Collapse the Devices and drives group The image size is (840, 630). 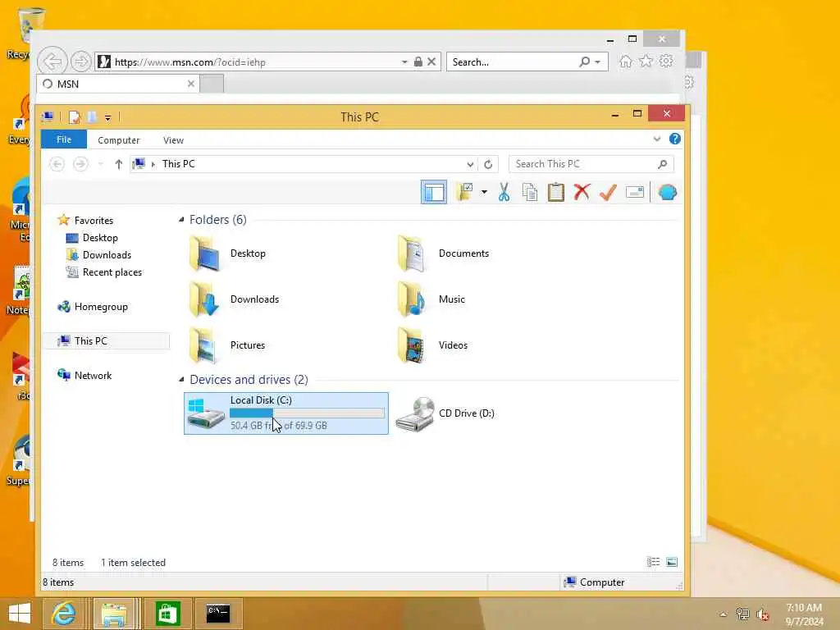pos(181,379)
